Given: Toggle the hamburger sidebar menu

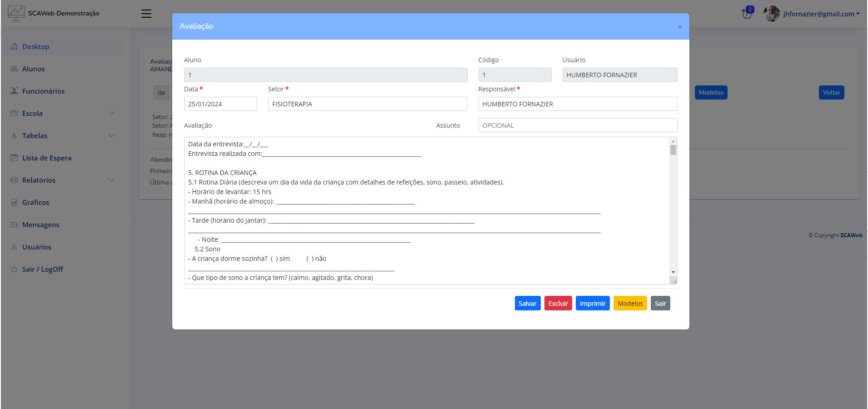Looking at the screenshot, I should 146,14.
